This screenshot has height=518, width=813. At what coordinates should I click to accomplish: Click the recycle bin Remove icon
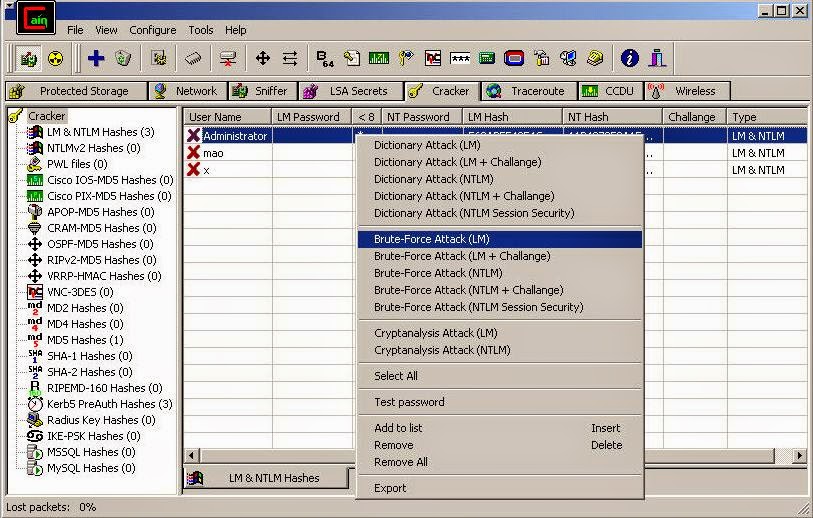click(x=123, y=58)
